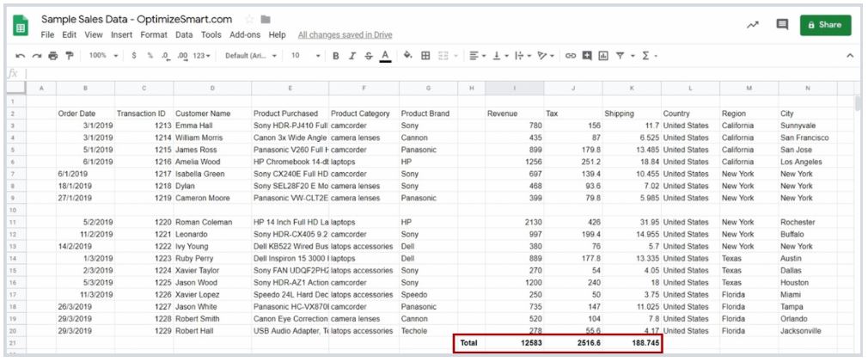The width and height of the screenshot is (868, 362).
Task: Open the font size 10 dropdown
Action: click(x=306, y=56)
